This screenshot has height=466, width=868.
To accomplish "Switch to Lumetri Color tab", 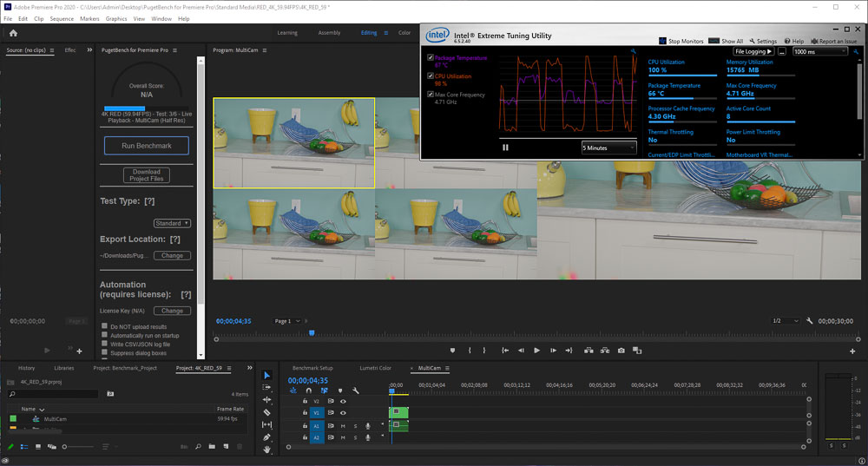I will tap(375, 368).
